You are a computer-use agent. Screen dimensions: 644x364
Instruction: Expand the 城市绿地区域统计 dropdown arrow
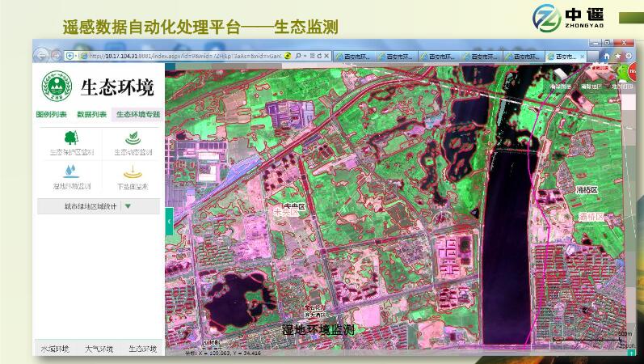[x=128, y=206]
